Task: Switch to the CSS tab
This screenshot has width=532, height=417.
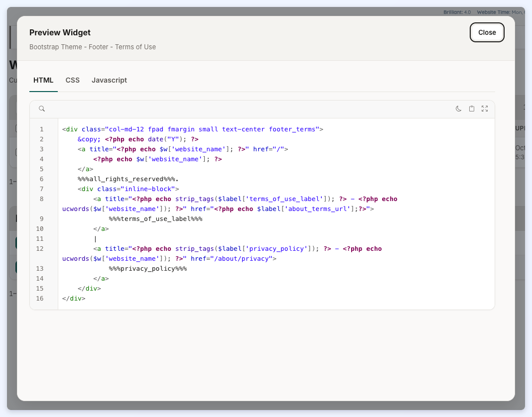Action: tap(73, 80)
